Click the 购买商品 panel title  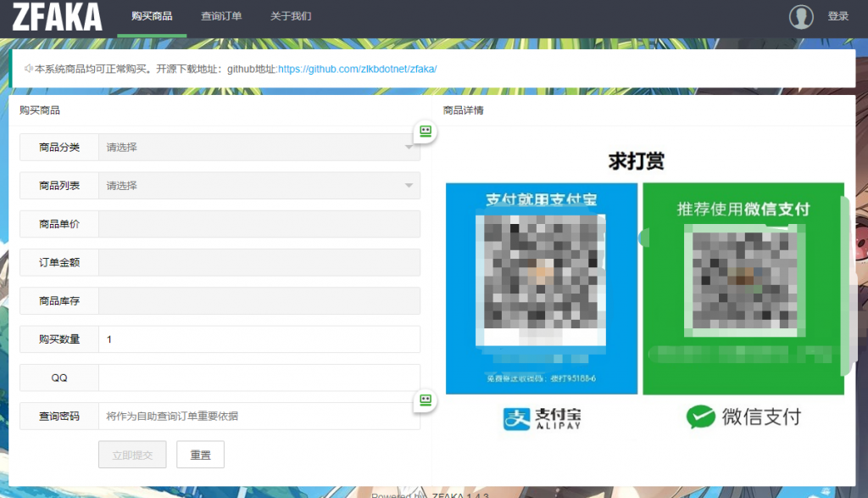[39, 110]
